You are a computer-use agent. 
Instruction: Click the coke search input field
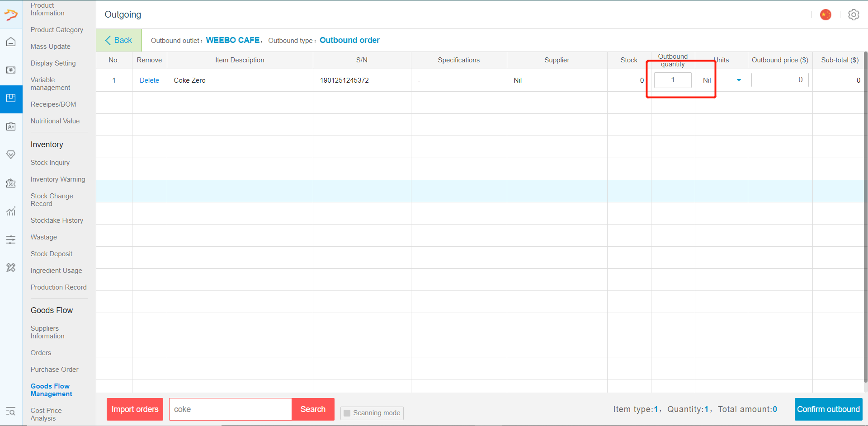click(x=231, y=409)
